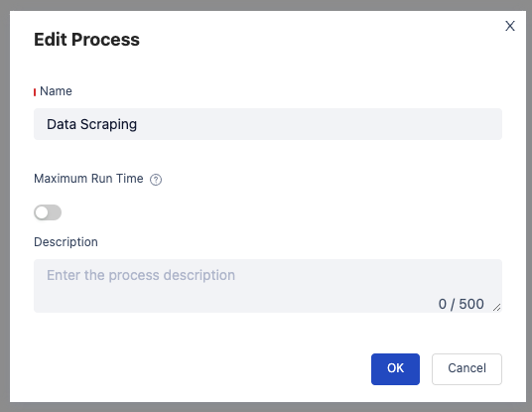Click the word 'Scraping' in the Name field
Image resolution: width=532 pixels, height=412 pixels.
[108, 124]
